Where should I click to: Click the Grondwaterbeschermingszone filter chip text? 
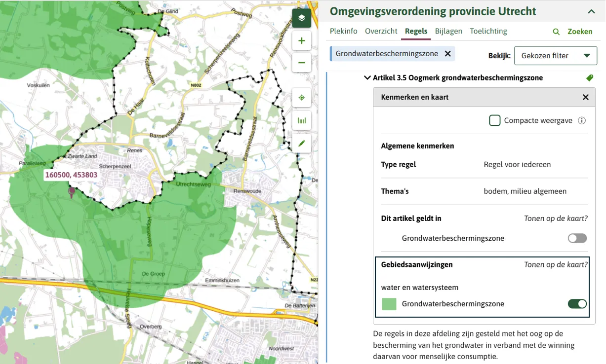click(387, 54)
